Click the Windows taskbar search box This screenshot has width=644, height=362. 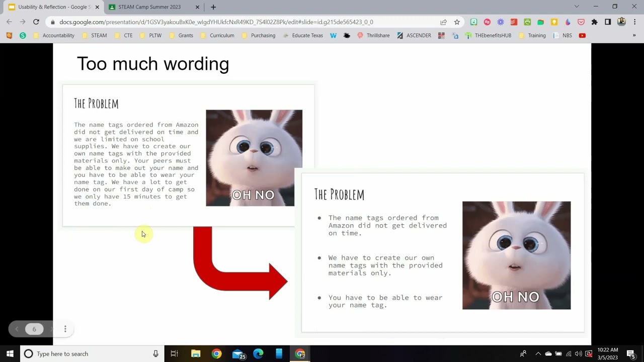click(x=92, y=353)
